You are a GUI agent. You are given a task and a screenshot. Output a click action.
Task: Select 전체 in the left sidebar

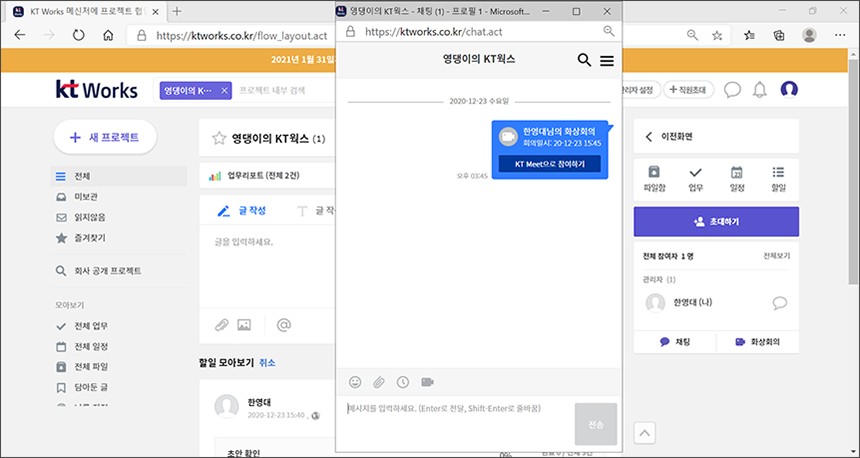click(x=118, y=177)
